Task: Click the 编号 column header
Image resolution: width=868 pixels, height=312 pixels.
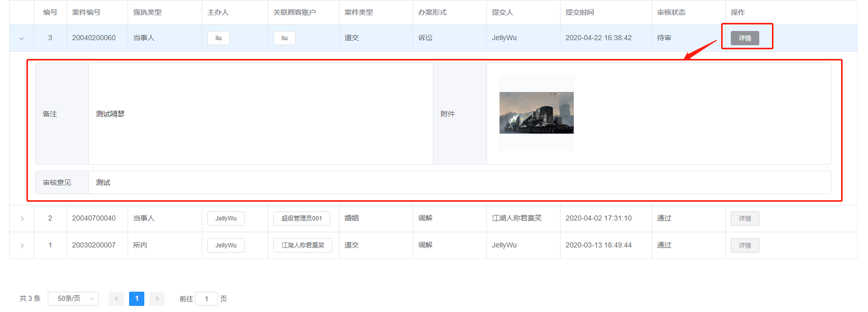Action: [50, 12]
